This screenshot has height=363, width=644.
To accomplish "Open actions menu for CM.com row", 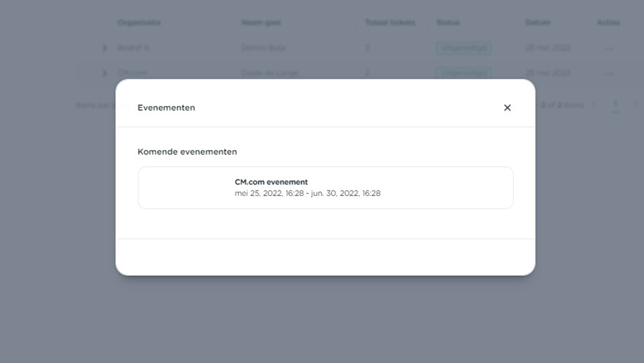I will [x=608, y=73].
